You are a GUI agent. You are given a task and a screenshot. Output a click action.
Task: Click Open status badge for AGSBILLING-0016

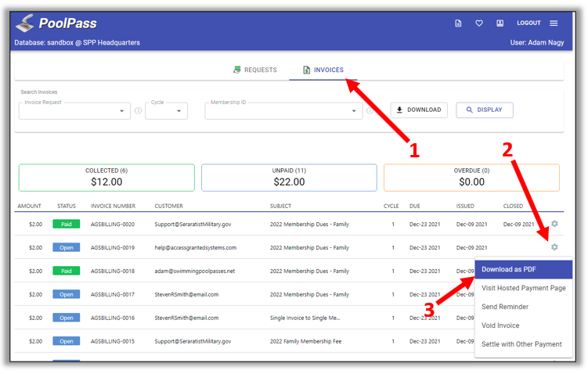coord(67,318)
